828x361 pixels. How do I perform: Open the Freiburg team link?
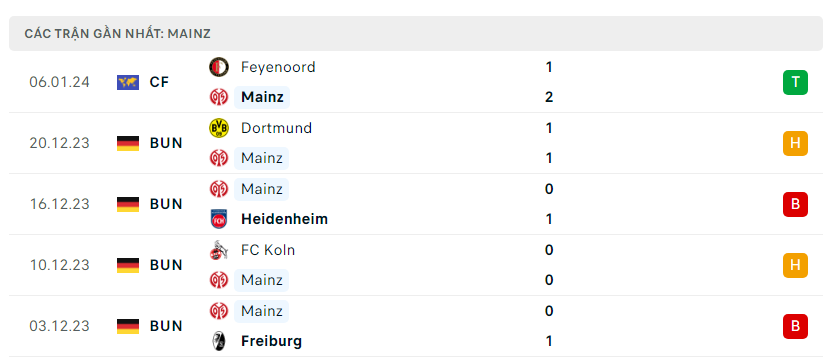271,341
